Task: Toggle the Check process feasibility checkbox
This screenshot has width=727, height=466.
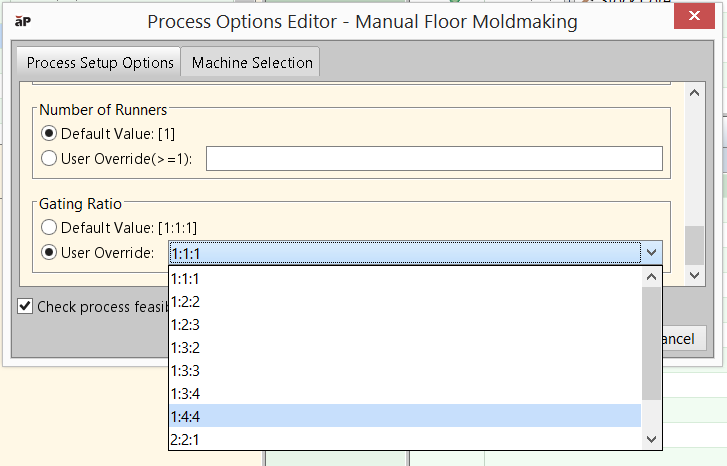Action: coord(25,306)
